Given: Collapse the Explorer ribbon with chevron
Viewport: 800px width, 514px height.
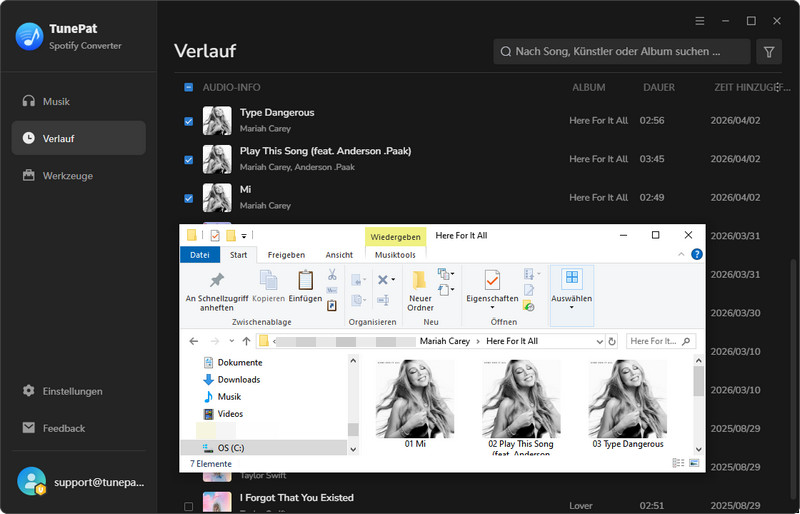Looking at the screenshot, I should (x=681, y=254).
